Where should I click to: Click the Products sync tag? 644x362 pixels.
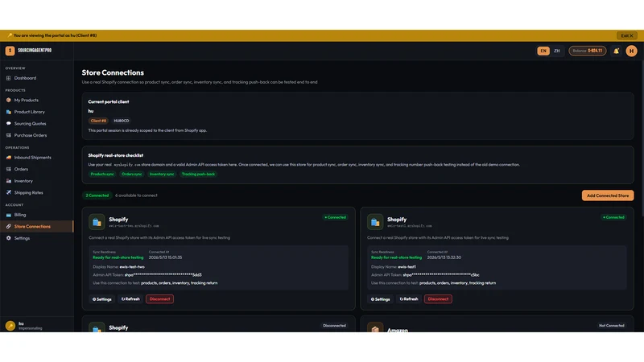(x=102, y=174)
